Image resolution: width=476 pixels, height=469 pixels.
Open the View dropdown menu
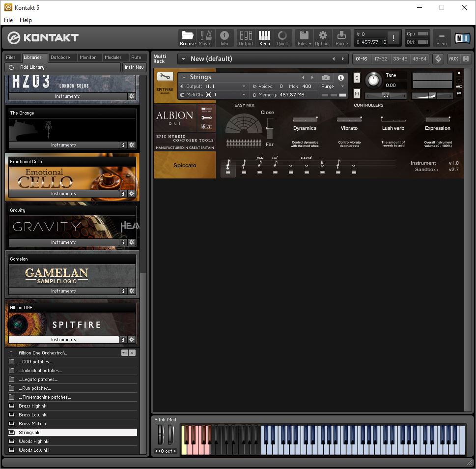coord(441,38)
